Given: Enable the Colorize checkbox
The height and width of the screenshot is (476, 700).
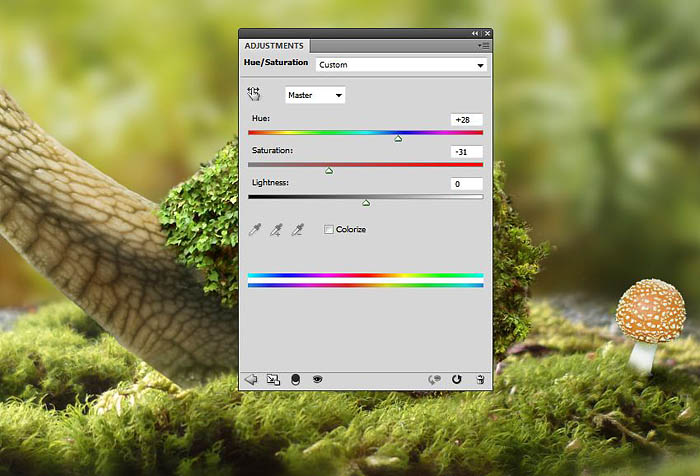Looking at the screenshot, I should [329, 230].
